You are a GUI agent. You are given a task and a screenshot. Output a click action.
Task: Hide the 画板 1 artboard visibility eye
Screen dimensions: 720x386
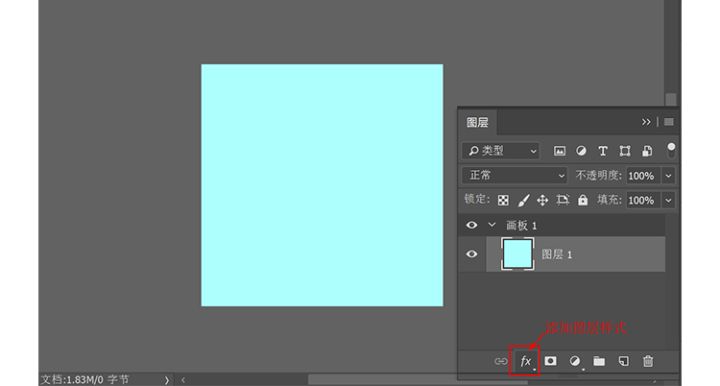coord(472,225)
